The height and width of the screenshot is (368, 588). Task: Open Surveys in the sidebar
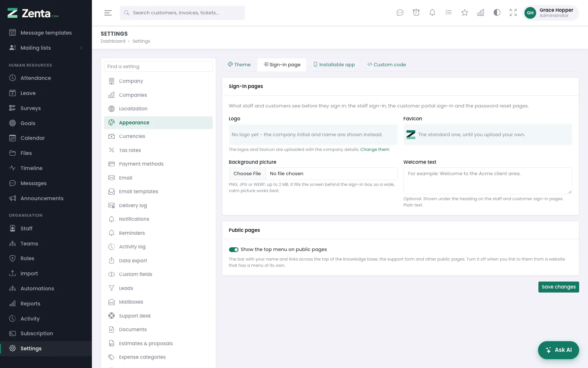46,108
